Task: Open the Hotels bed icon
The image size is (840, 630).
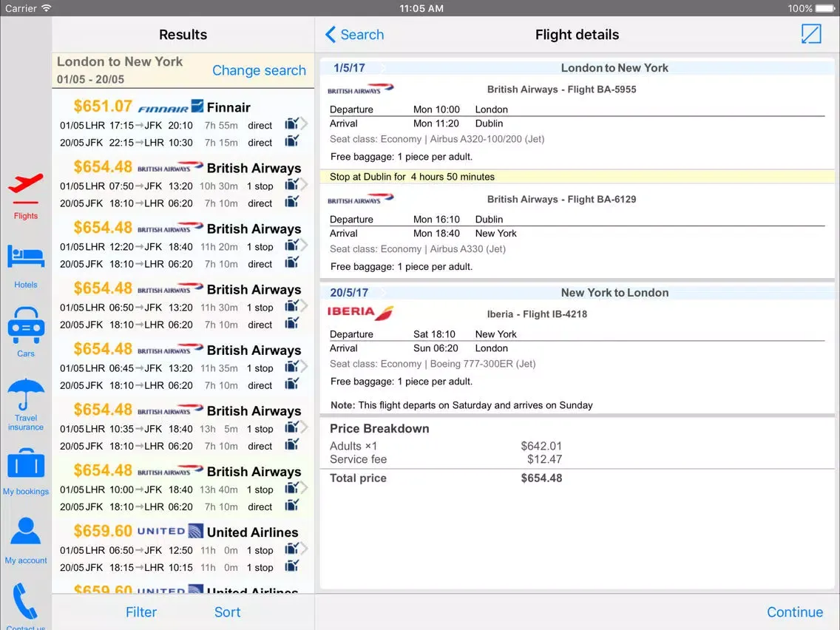Action: [25, 256]
